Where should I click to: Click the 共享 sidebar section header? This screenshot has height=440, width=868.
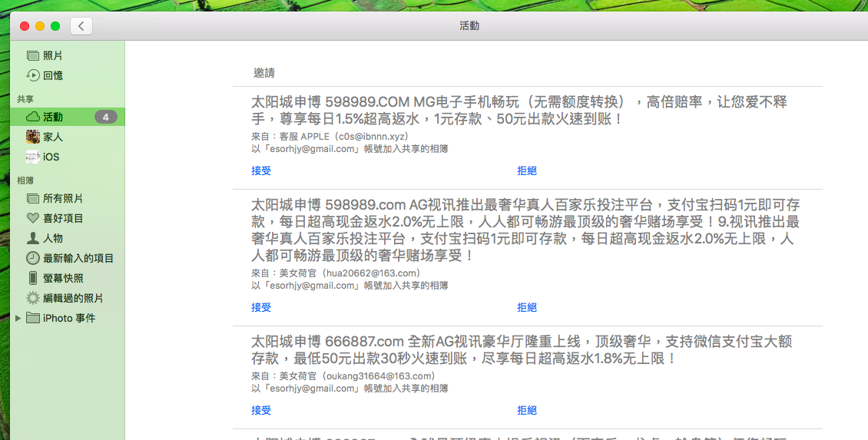coord(25,99)
